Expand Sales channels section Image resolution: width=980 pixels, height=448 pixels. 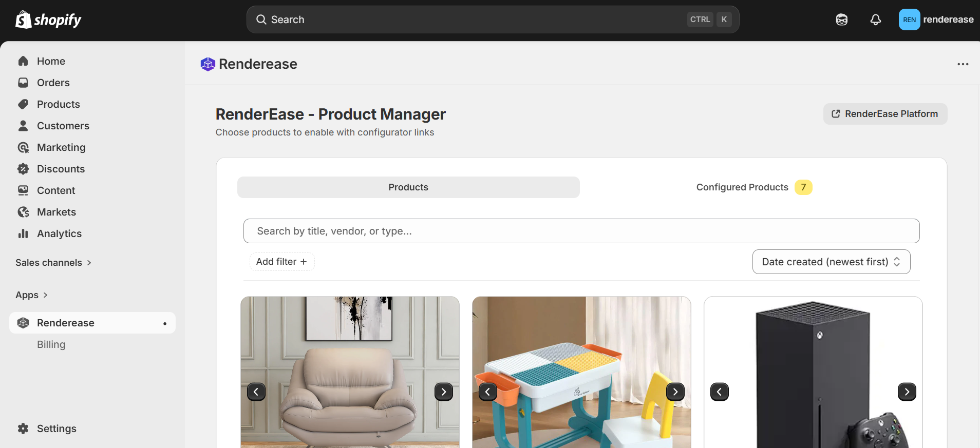[x=53, y=263]
